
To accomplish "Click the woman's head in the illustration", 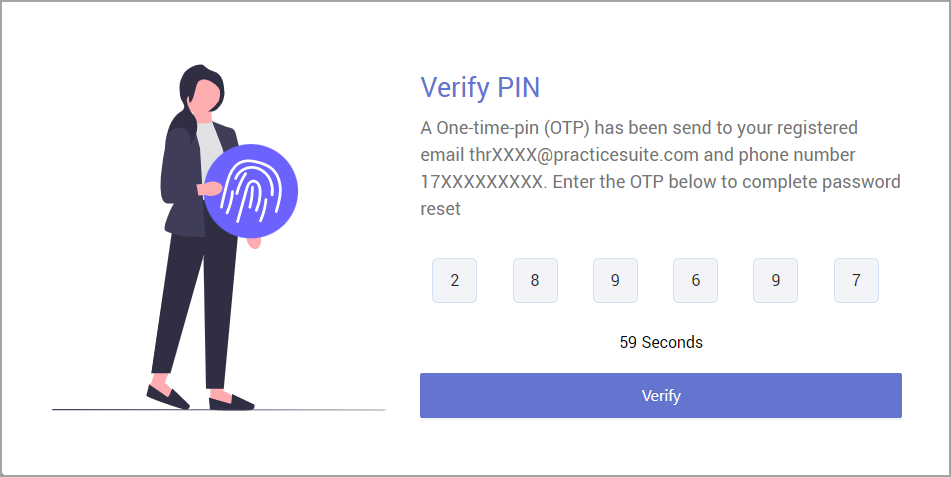I will [x=200, y=92].
